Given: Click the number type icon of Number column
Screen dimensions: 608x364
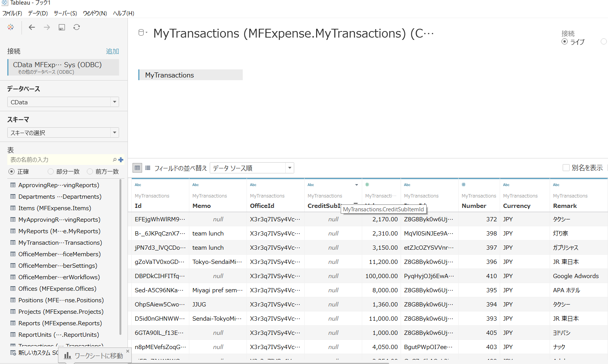Looking at the screenshot, I should [x=464, y=185].
